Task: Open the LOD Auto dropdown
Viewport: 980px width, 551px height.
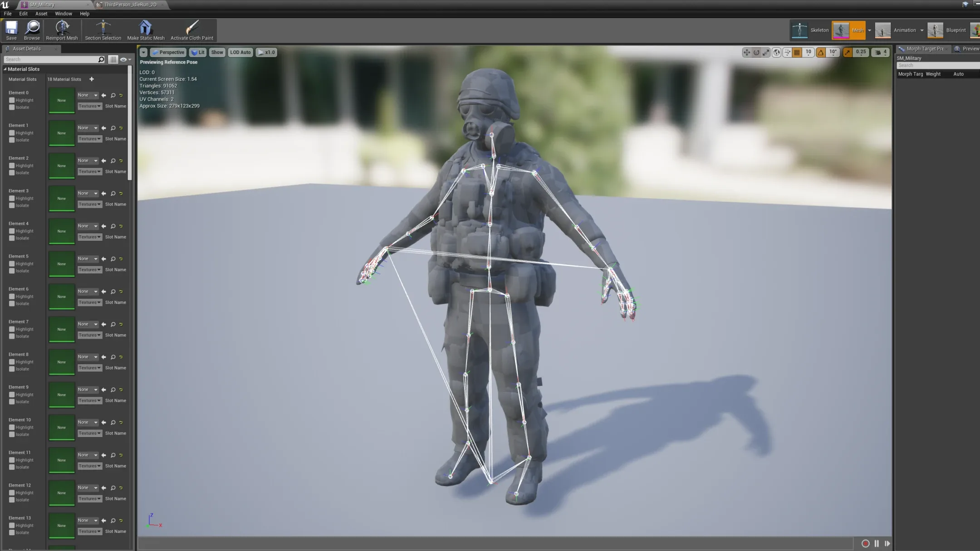Action: [240, 52]
